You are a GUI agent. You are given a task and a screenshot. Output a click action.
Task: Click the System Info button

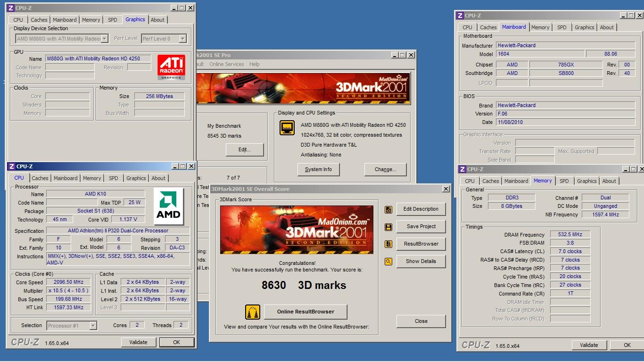[318, 170]
